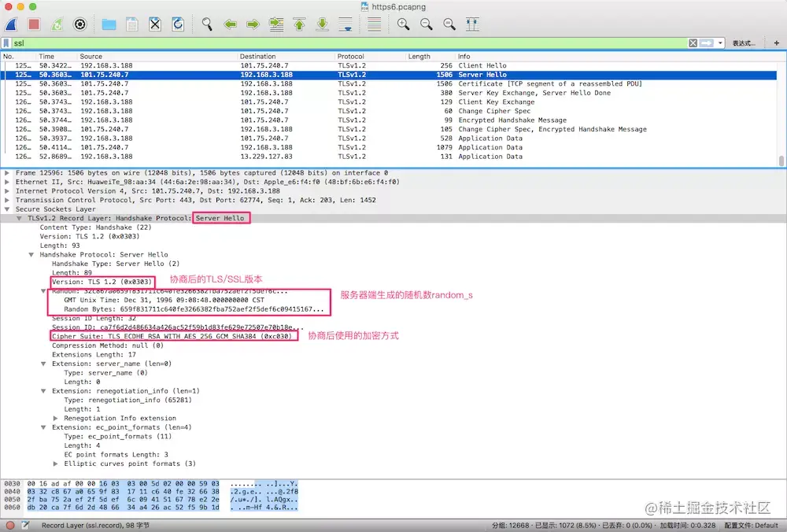
Task: Expand Elliptic curves point formats node
Action: (55, 464)
